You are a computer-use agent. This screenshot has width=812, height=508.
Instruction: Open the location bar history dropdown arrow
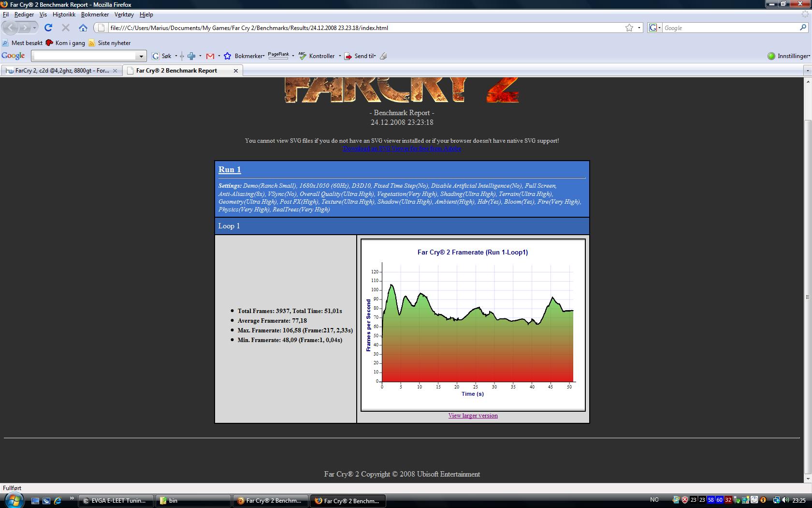tap(639, 28)
